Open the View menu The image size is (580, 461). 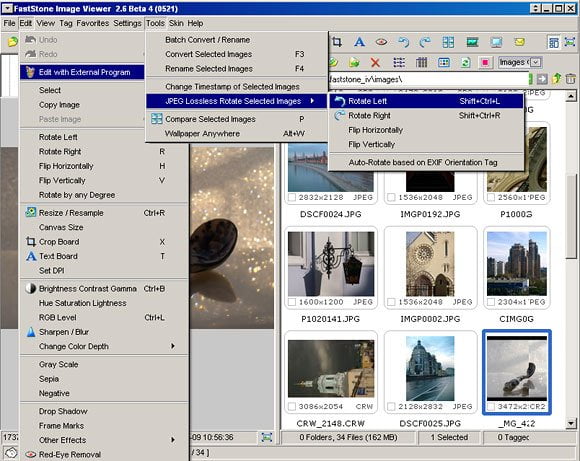click(45, 23)
